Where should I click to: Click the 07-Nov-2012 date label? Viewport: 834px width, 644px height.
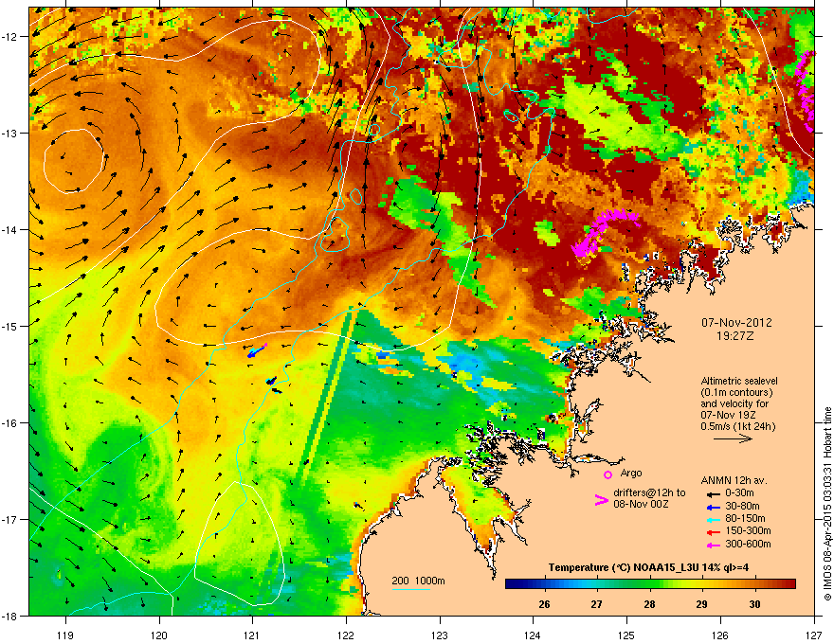pyautogui.click(x=736, y=323)
